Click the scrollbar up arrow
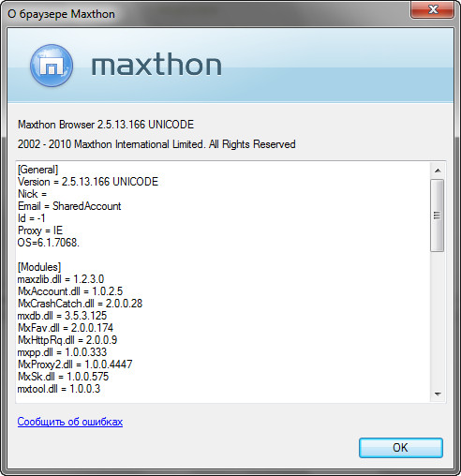This screenshot has height=476, width=461. tap(438, 171)
